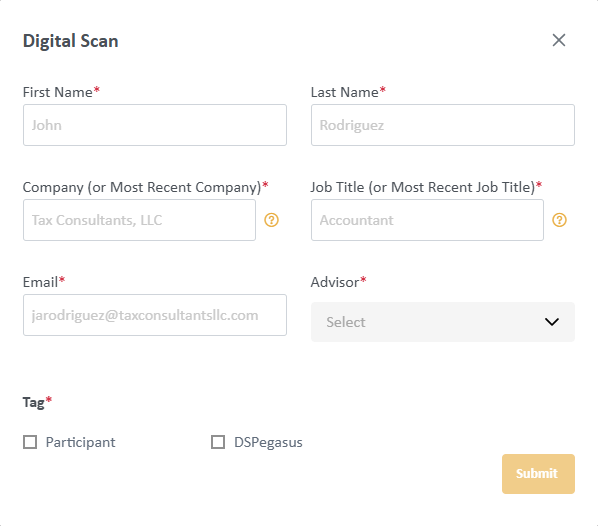598x526 pixels.
Task: Submit the Digital Scan form
Action: [538, 474]
